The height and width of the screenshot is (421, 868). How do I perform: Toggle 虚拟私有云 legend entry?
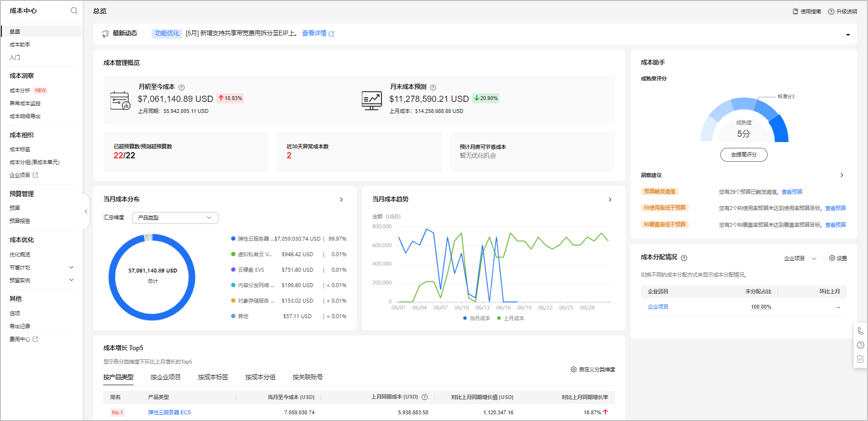point(251,255)
